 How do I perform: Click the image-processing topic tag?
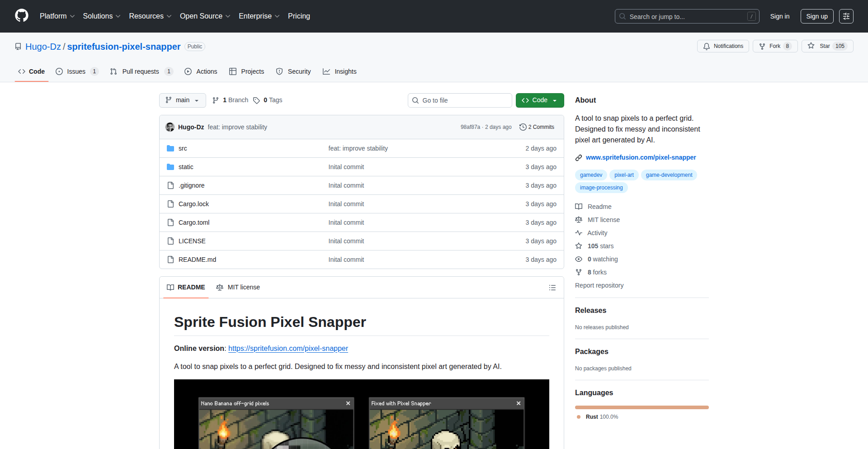(601, 188)
